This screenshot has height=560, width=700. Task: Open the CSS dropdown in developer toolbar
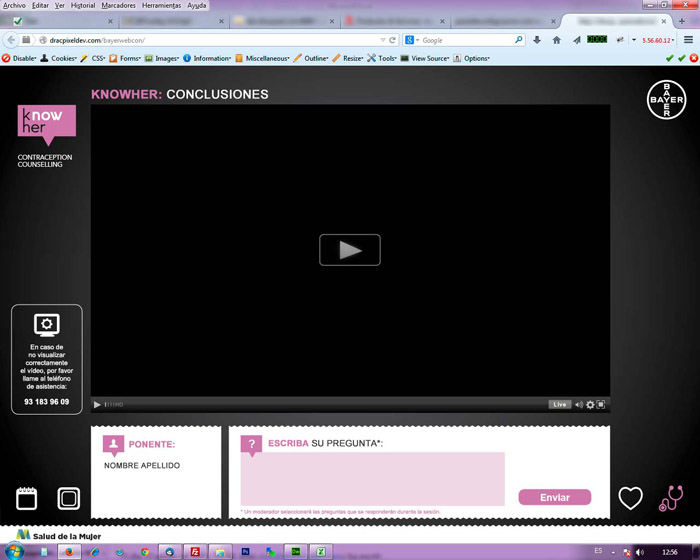(93, 58)
